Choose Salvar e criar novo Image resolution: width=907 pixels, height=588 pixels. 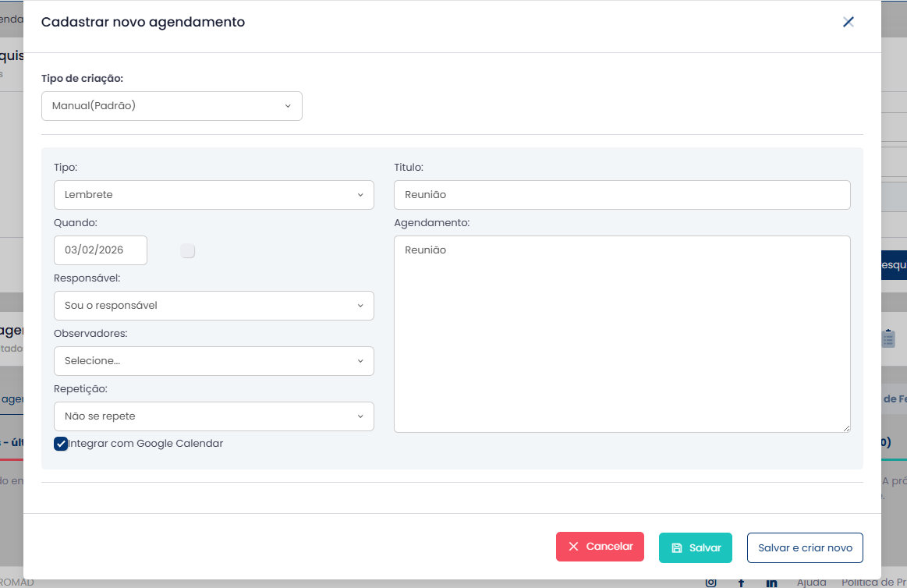pos(805,547)
